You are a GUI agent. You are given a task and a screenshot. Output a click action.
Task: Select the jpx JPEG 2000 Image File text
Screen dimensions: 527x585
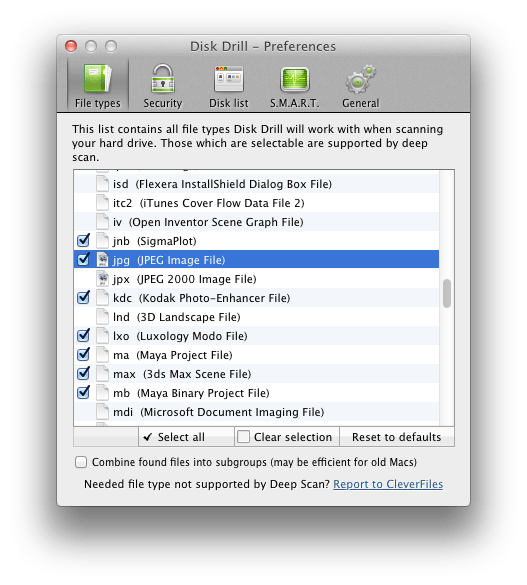[185, 279]
